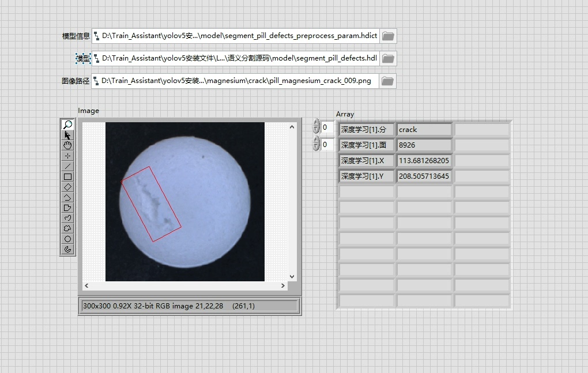This screenshot has height=373, width=588.
Task: Click image scroll left arrow
Action: pyautogui.click(x=86, y=285)
